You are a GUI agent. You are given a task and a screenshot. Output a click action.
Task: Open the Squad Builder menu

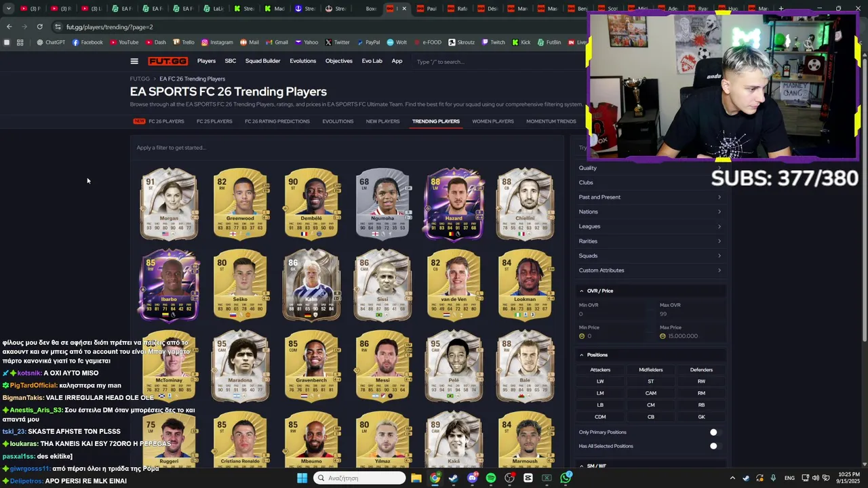click(262, 61)
